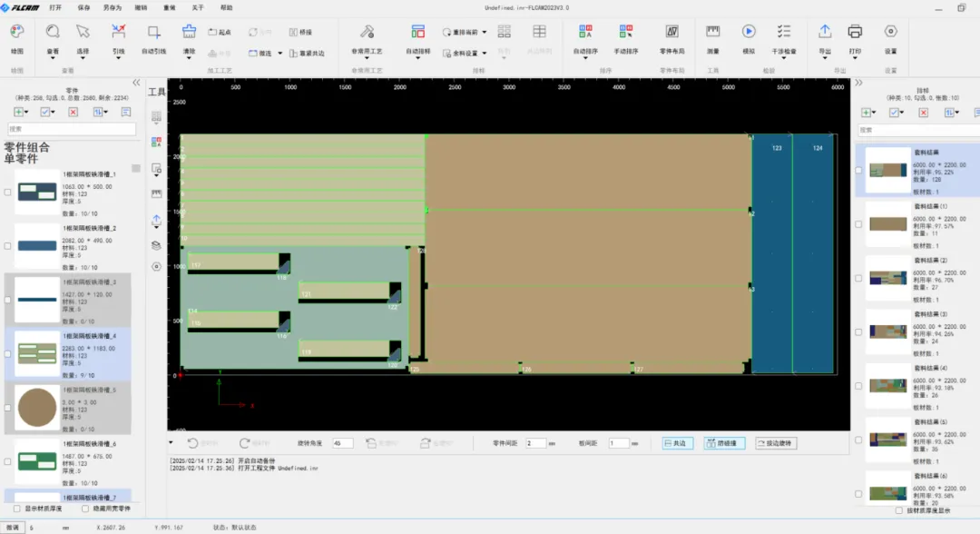Click the 旋转角度 input field
This screenshot has height=534, width=980.
(342, 443)
